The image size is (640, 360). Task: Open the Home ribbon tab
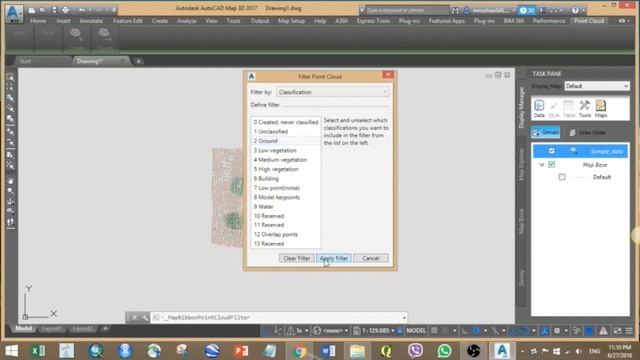click(38, 21)
